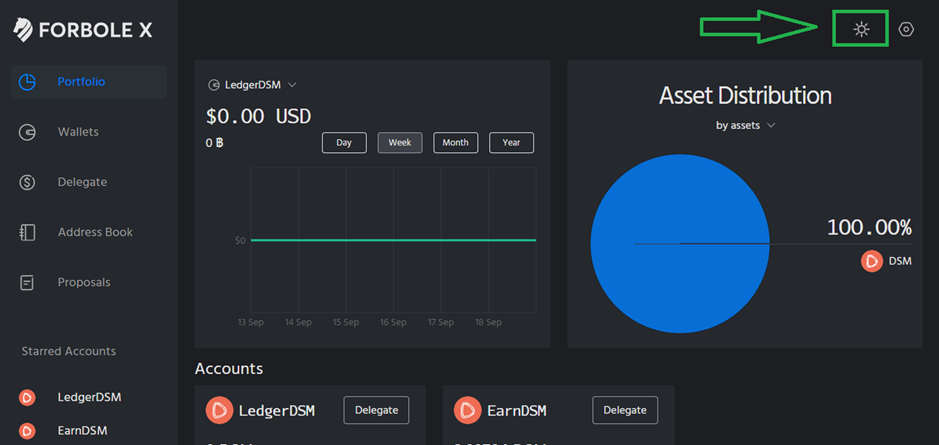This screenshot has height=445, width=939.
Task: Click the blue pie chart slice
Action: pyautogui.click(x=680, y=244)
